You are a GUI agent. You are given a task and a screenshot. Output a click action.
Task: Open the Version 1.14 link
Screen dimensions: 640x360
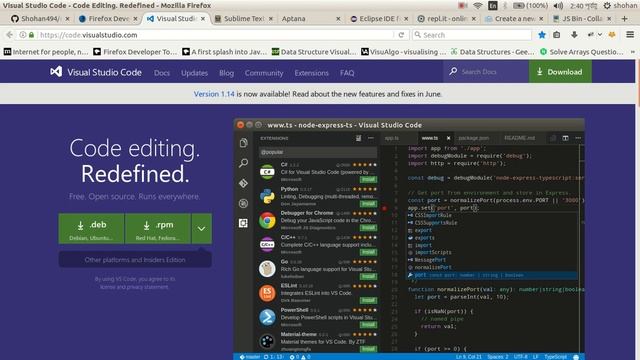click(214, 94)
